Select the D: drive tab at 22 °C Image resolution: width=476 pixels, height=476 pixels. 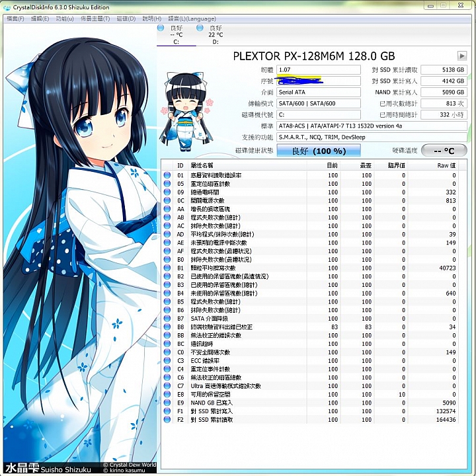point(216,34)
